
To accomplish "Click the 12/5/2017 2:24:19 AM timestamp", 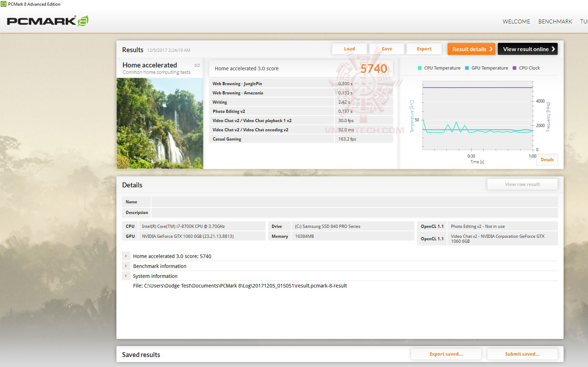I will pyautogui.click(x=169, y=50).
